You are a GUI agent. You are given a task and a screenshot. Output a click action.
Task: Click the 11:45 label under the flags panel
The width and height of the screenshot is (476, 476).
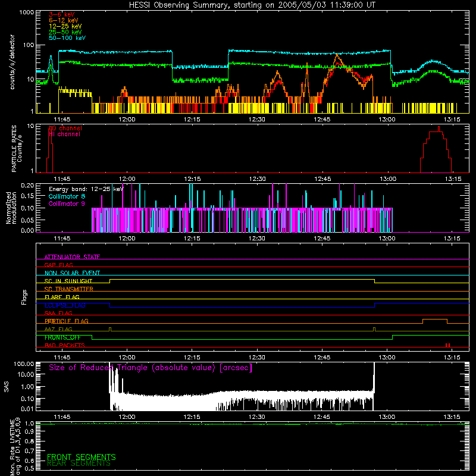[62, 358]
